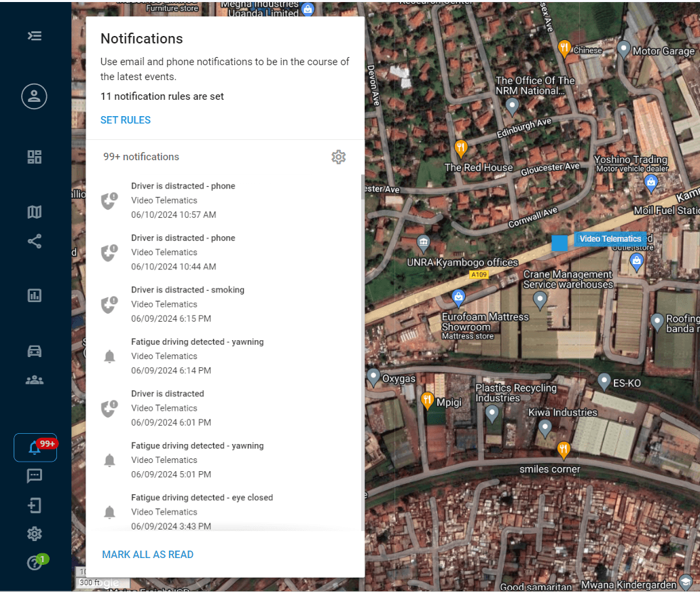Image resolution: width=700 pixels, height=592 pixels.
Task: Click smiles corner restaurant pin
Action: (564, 450)
